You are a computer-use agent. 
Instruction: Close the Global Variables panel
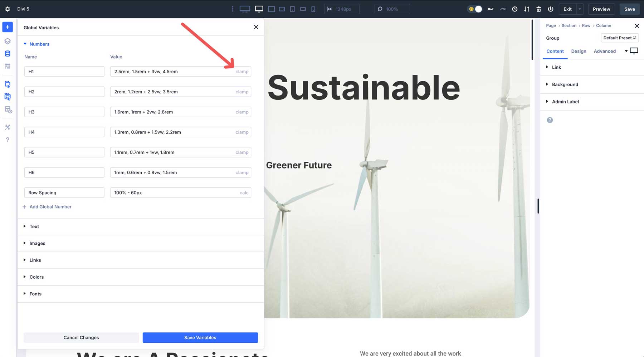point(256,27)
